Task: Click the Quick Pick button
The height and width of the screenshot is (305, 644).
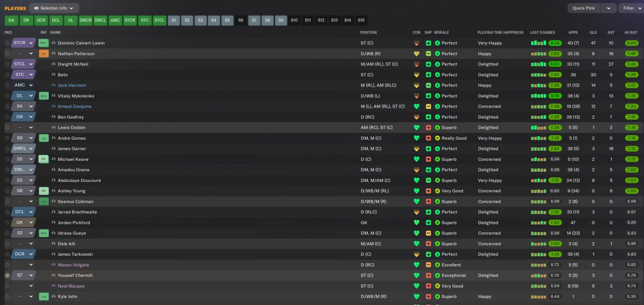Action: (x=584, y=8)
